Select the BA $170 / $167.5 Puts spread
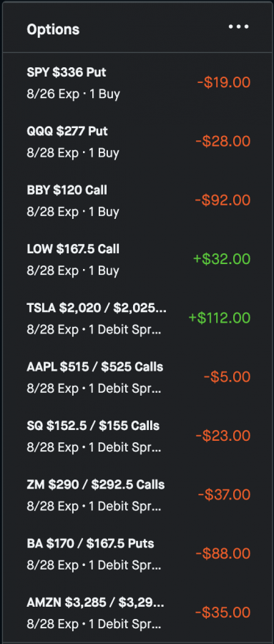 coord(138,553)
